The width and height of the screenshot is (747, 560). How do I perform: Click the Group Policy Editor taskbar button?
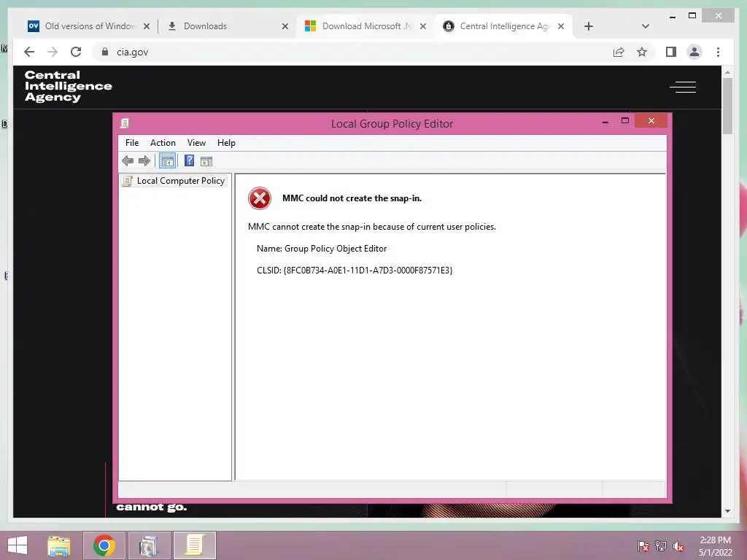click(194, 545)
